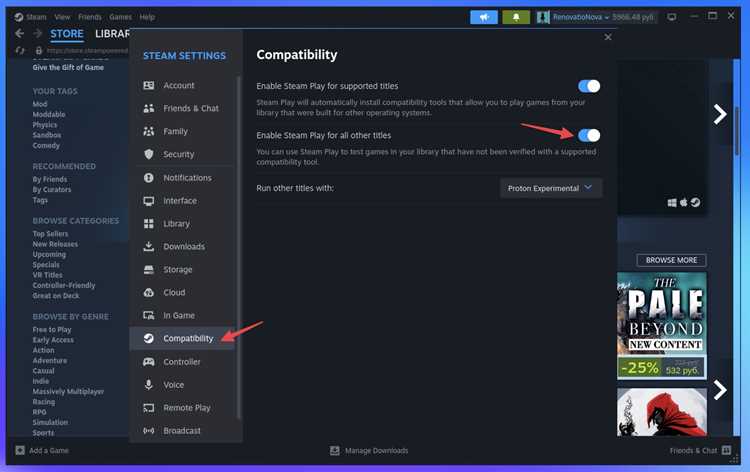Image resolution: width=750 pixels, height=472 pixels.
Task: Reload the store page
Action: tap(20, 50)
